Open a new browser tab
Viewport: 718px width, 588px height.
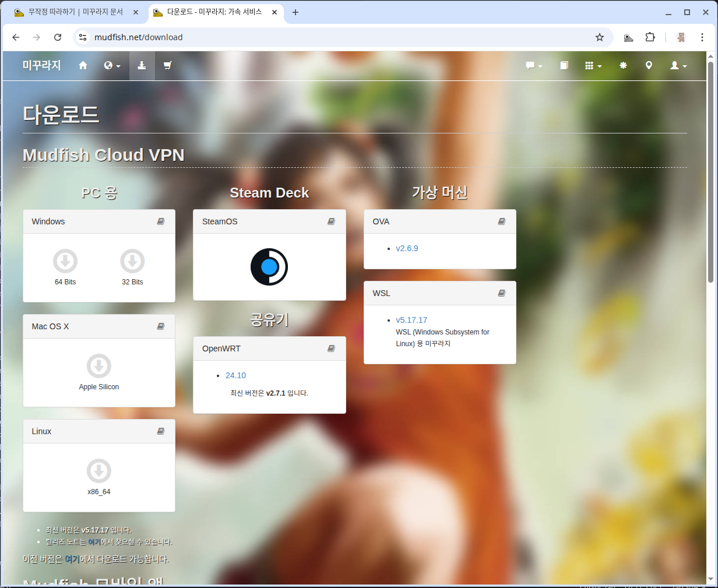(x=295, y=12)
